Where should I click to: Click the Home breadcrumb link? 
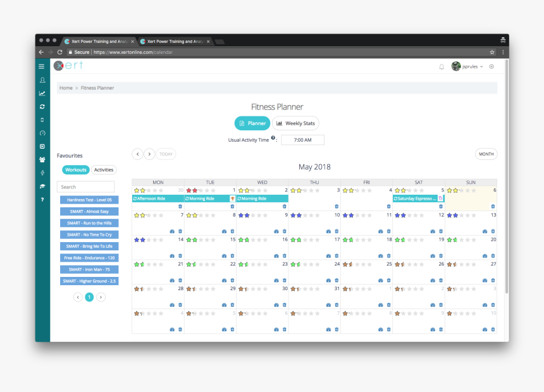click(x=66, y=88)
